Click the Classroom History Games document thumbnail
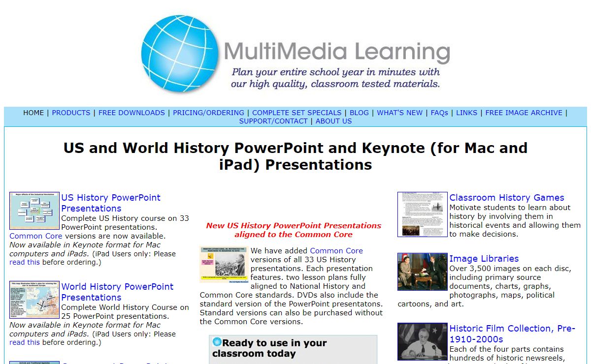This screenshot has width=591, height=364. click(423, 214)
